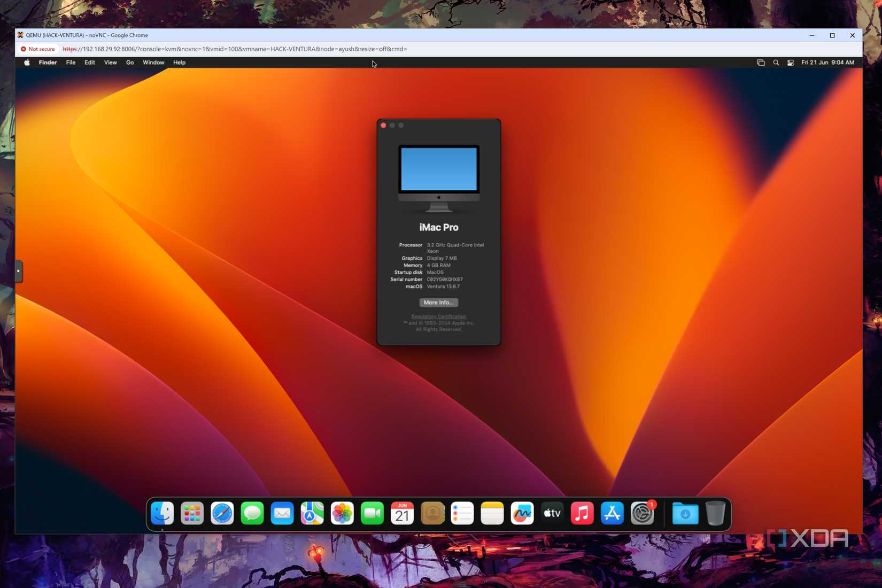Click the 4 GB RAM memory value

(x=438, y=265)
